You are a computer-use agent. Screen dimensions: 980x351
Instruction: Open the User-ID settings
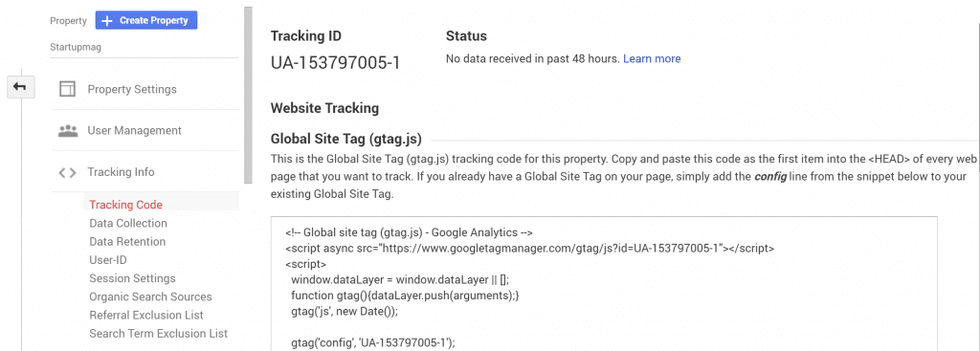[x=108, y=260]
